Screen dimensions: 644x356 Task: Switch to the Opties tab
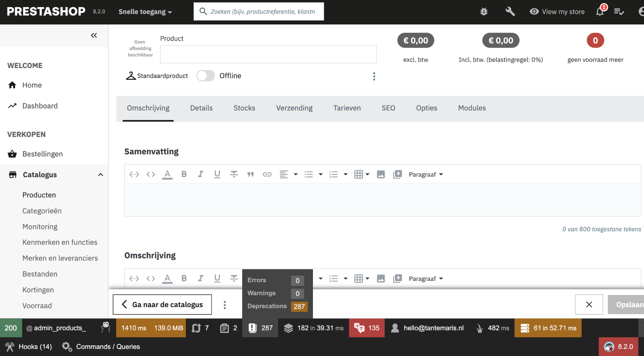(x=427, y=108)
